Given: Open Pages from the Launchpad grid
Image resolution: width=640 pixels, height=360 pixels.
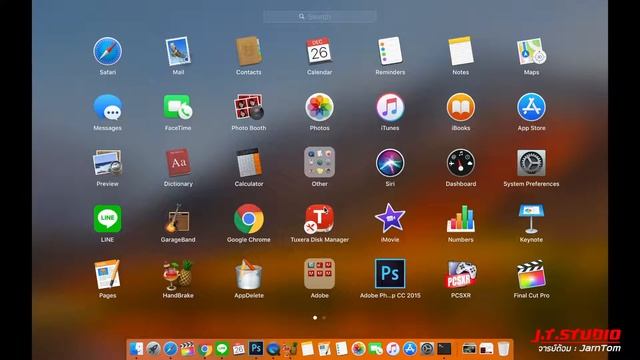Looking at the screenshot, I should click(x=107, y=274).
